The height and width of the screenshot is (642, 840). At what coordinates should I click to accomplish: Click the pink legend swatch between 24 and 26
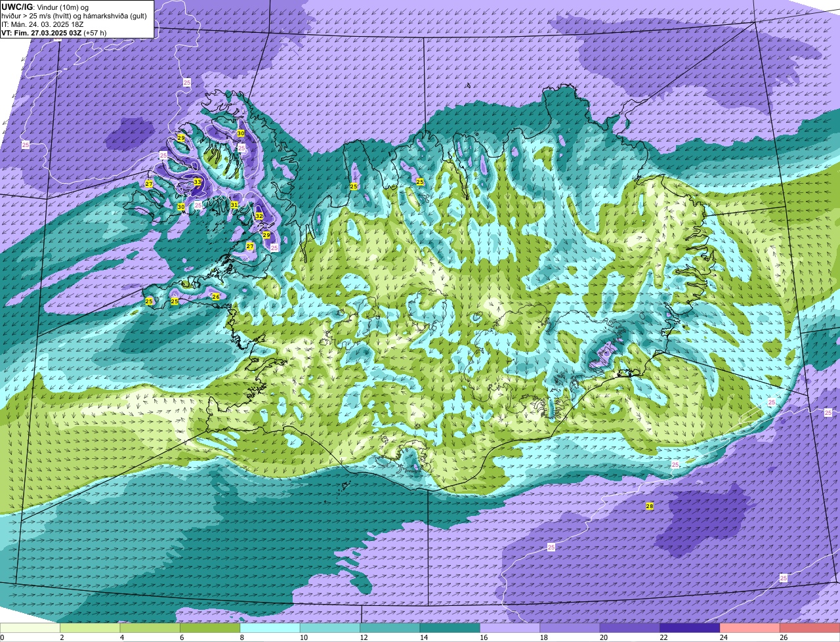[x=750, y=628]
